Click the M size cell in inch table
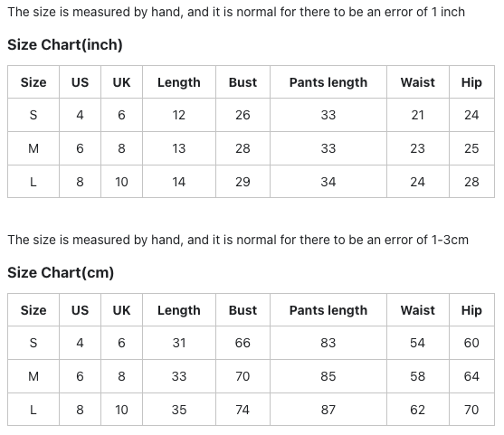This screenshot has height=435, width=504. pos(33,148)
